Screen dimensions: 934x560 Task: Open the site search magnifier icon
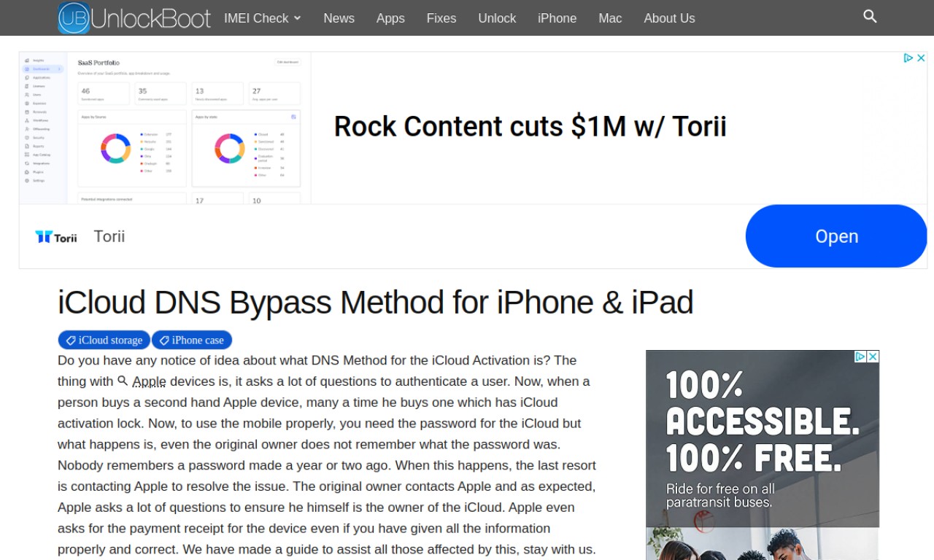click(x=870, y=16)
